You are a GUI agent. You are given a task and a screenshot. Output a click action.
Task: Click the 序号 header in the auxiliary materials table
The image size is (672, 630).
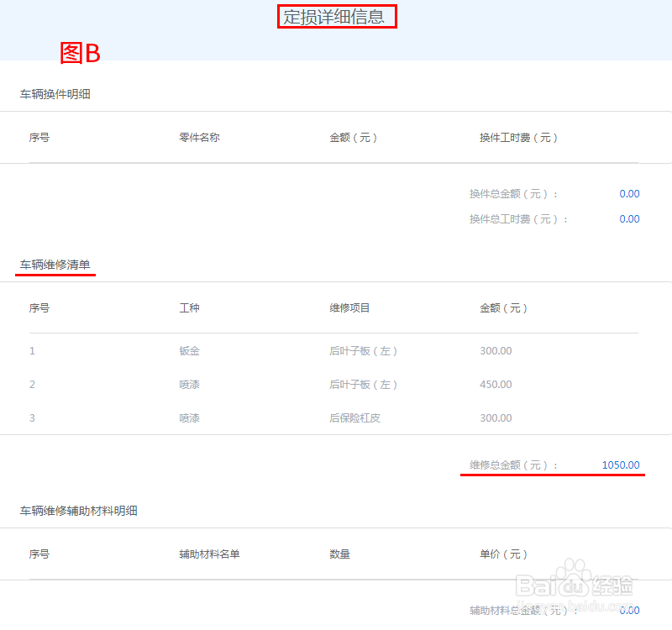tap(39, 554)
